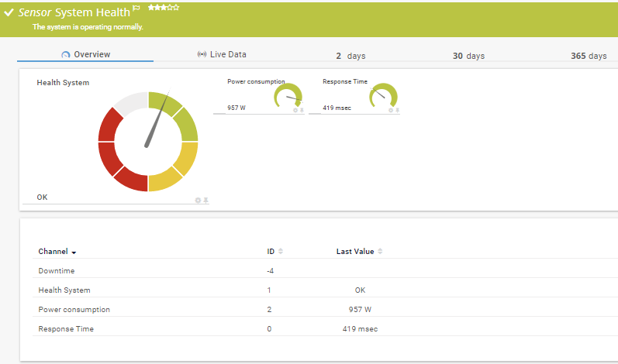Select the 365 days tab
The width and height of the screenshot is (618, 364).
click(x=588, y=56)
